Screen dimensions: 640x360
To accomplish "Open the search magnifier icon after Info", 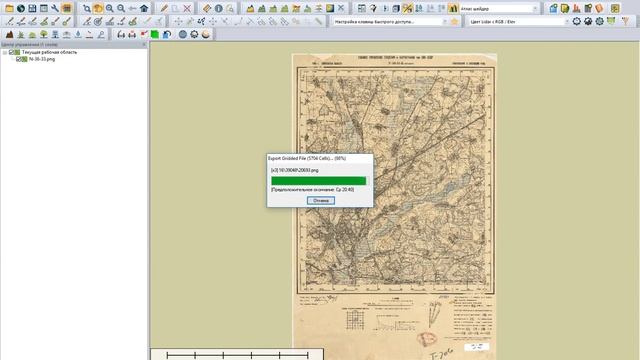I will [x=230, y=8].
